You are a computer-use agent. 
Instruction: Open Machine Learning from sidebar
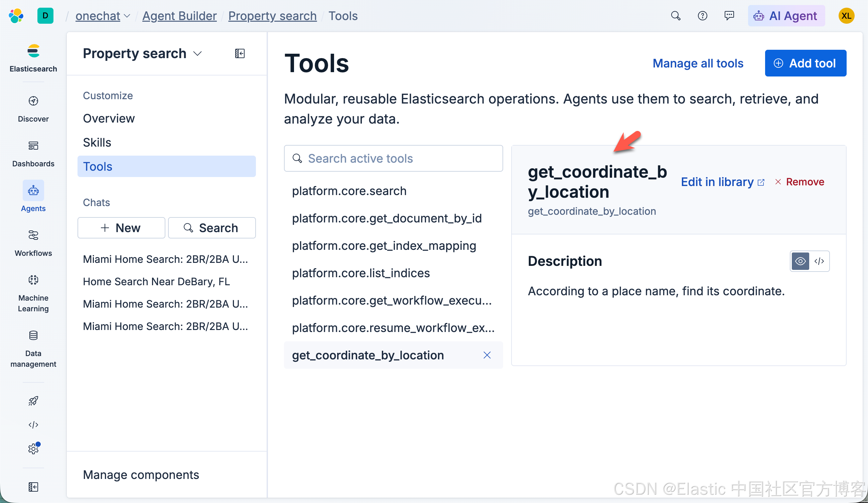[33, 280]
